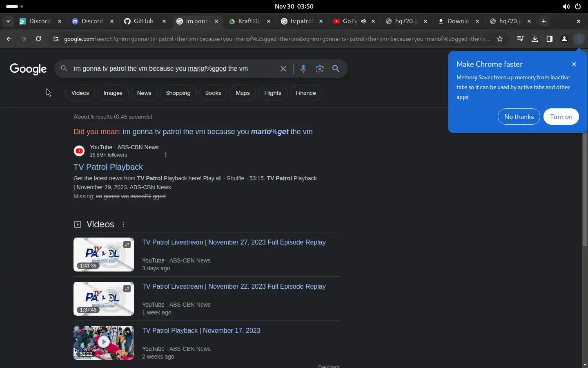
Task: Expand the tab search dropdown arrow
Action: [8, 21]
